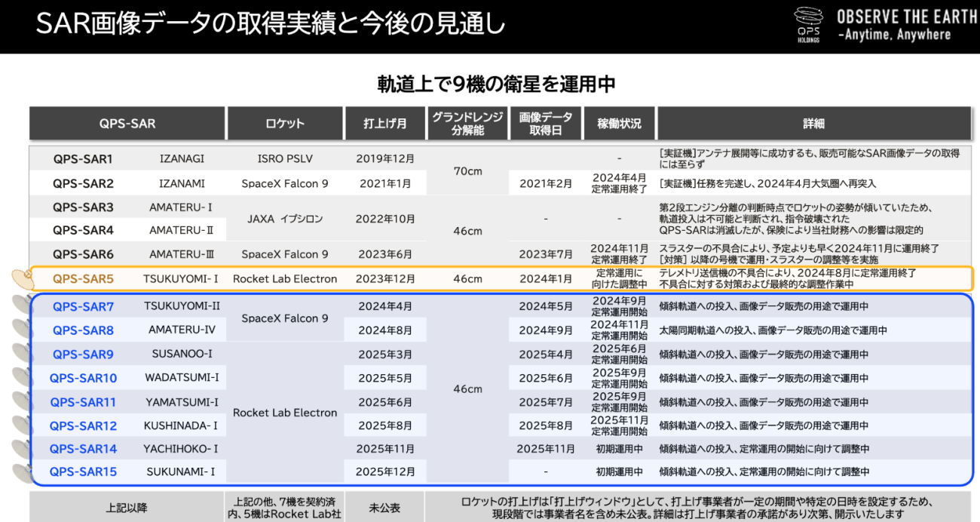Select the blue "QPS-SAR10" cell
The image size is (980, 522).
point(83,378)
